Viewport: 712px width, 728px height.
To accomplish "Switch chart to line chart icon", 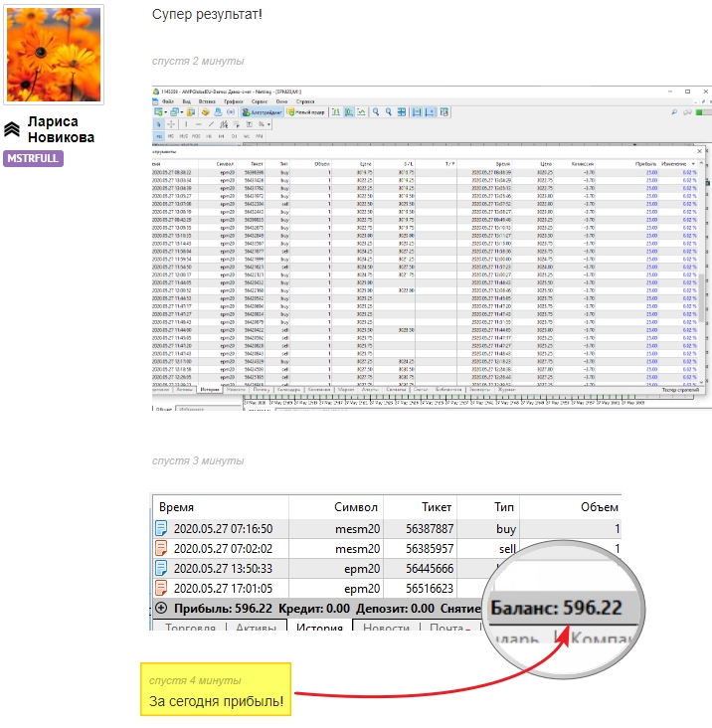I will pos(361,112).
